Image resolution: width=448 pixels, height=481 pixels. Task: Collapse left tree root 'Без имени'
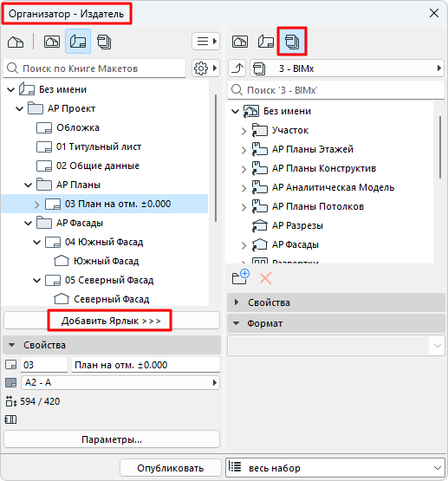point(10,89)
